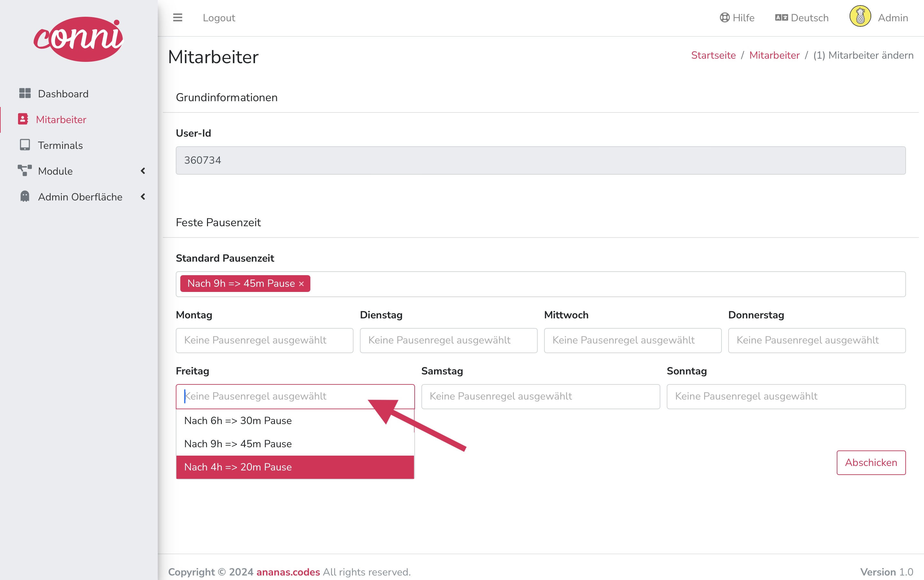Click the '(1) Mitarbeiter ändern' breadcrumb text
This screenshot has height=580, width=924.
point(863,55)
